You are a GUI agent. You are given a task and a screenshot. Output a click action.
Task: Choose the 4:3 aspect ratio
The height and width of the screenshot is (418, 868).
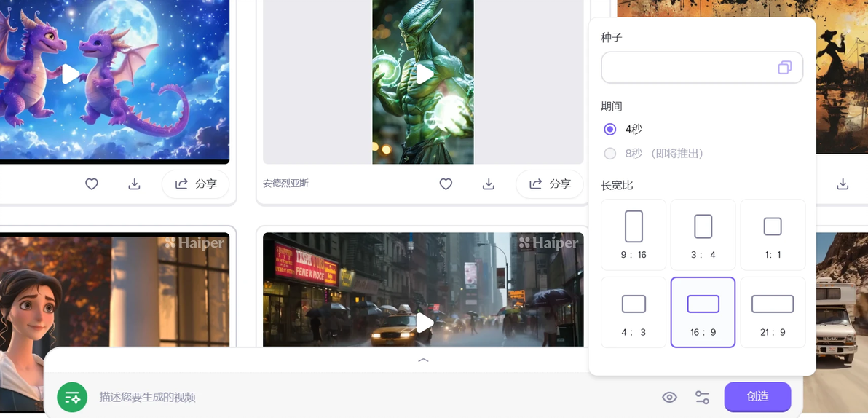tap(634, 312)
